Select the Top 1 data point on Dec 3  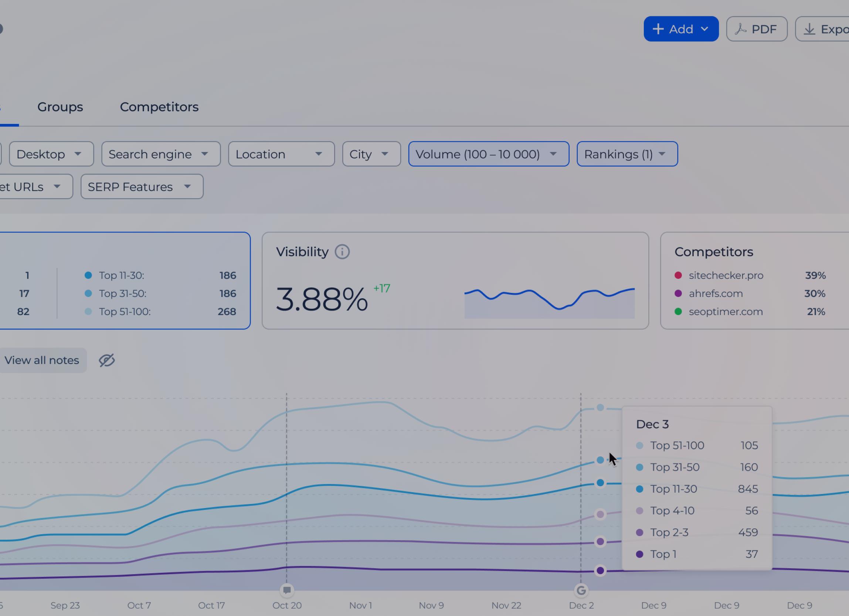pos(601,570)
